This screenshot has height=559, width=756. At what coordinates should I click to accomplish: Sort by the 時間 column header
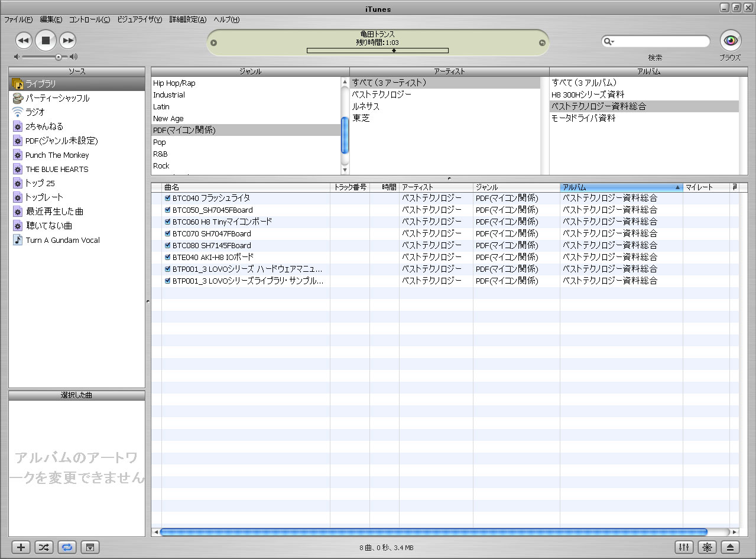click(385, 187)
